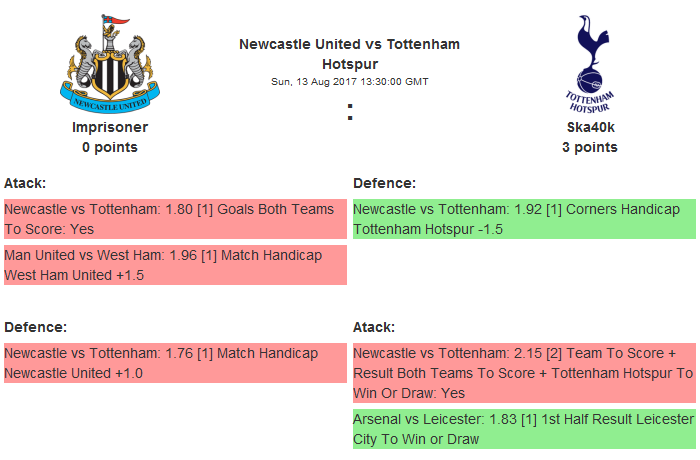The height and width of the screenshot is (460, 700).
Task: Click the Atack heading above Team To Score bet
Action: tap(374, 327)
